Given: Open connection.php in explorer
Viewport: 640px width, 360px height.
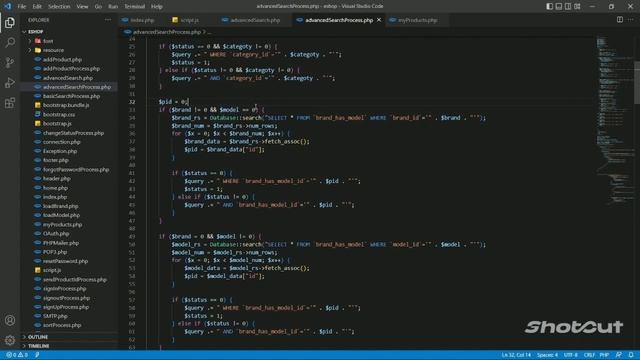Looking at the screenshot, I should 61,142.
